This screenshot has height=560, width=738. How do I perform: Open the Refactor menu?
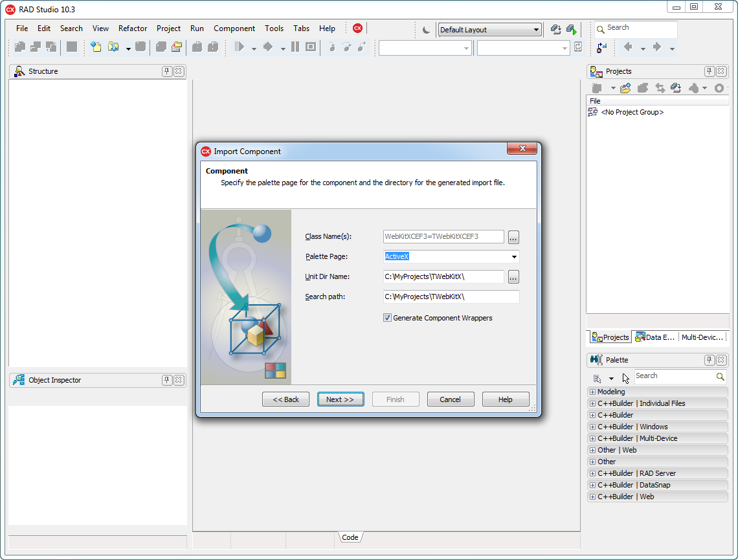(133, 28)
